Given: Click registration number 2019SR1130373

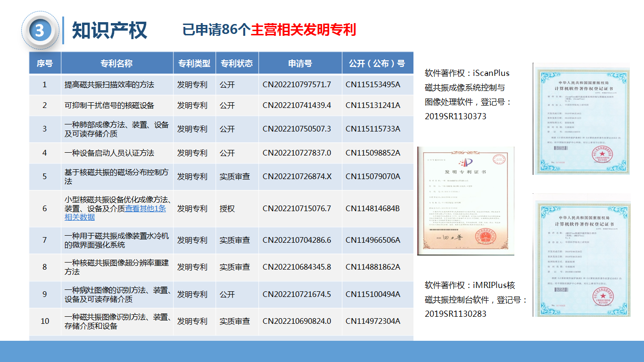Looking at the screenshot, I should 455,116.
